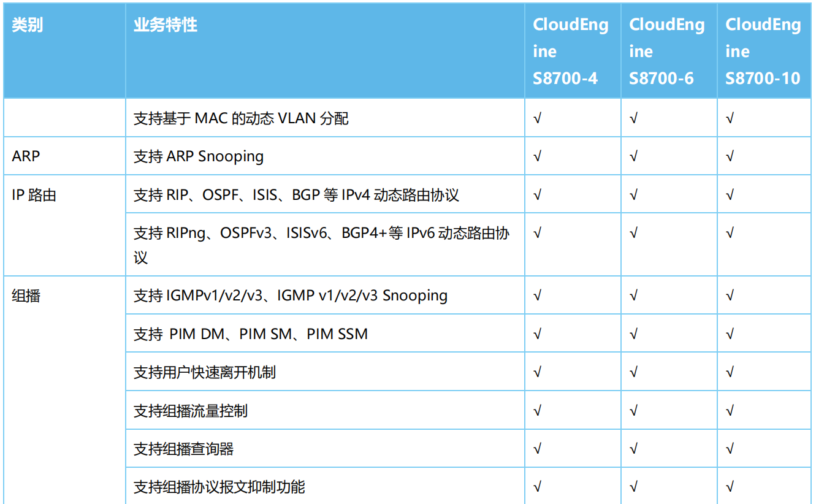Screen dimensions: 816x504
Task: Select the 支持组播流量控制 feature text
Action: (191, 411)
